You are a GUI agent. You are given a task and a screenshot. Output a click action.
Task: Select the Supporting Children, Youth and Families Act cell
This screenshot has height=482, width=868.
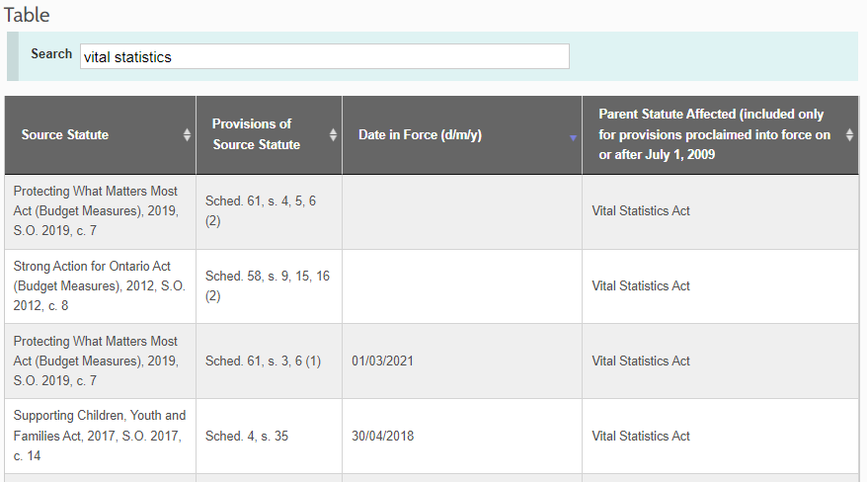tap(99, 437)
